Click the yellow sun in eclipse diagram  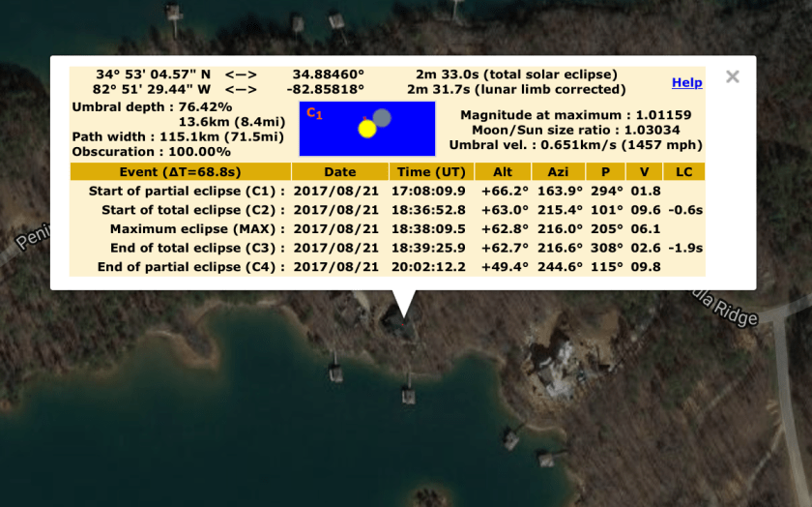click(x=366, y=129)
